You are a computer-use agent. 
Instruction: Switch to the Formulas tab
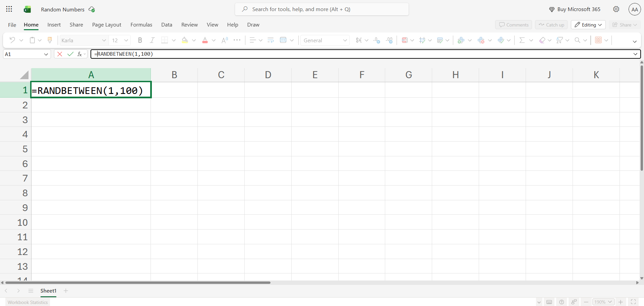click(x=141, y=25)
